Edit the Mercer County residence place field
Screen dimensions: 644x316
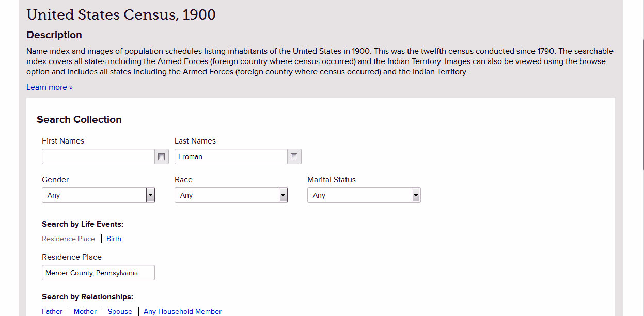98,273
